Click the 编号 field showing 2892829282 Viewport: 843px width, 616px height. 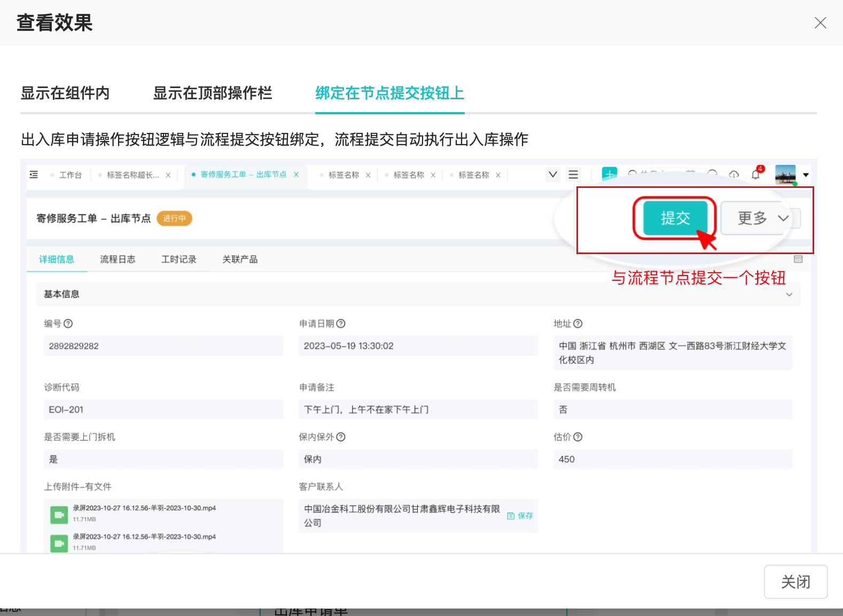click(163, 346)
